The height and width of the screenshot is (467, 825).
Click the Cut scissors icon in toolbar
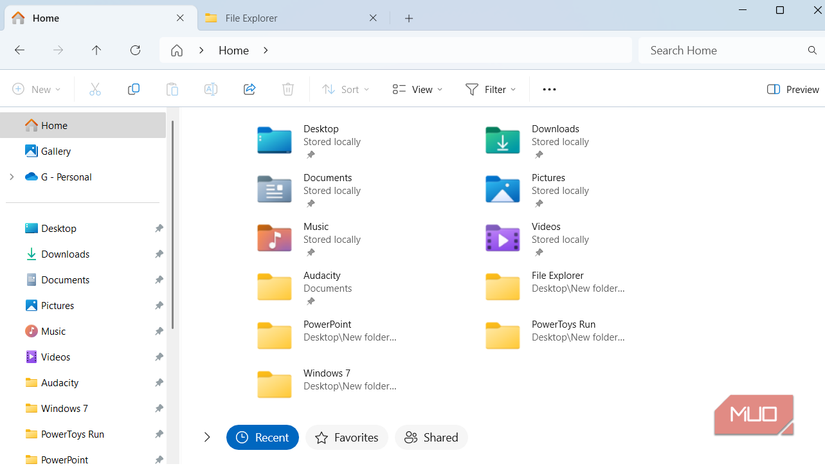click(95, 89)
